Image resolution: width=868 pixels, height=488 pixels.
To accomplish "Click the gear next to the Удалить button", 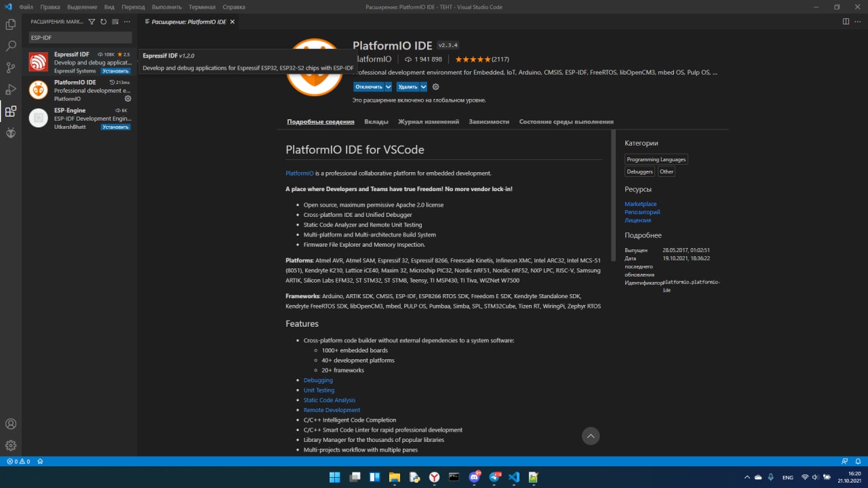I will coord(435,87).
